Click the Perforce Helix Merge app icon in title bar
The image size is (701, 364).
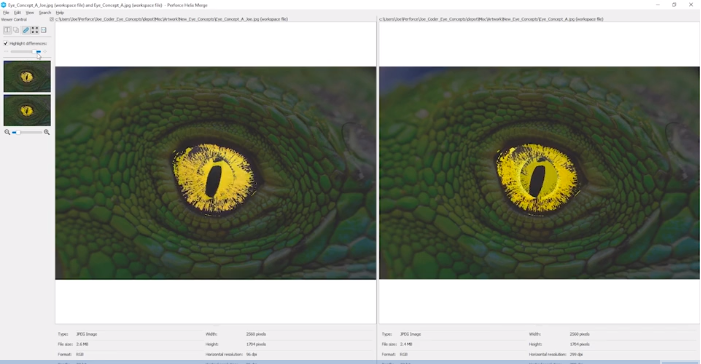(x=4, y=5)
